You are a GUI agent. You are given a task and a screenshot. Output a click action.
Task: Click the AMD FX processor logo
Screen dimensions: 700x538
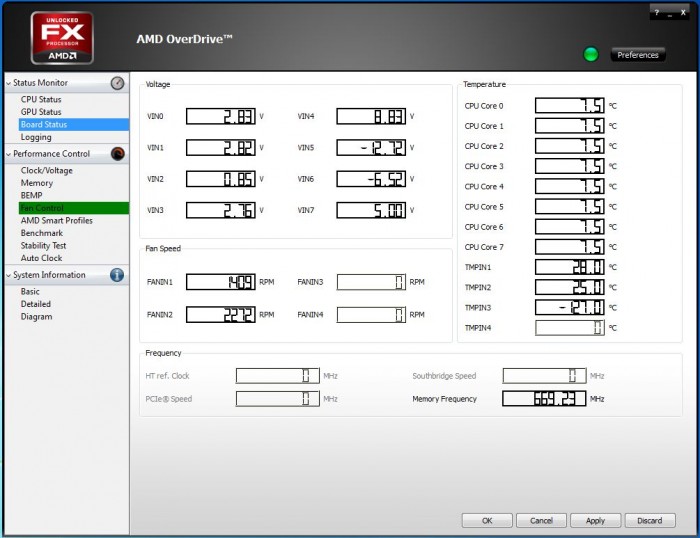point(62,38)
